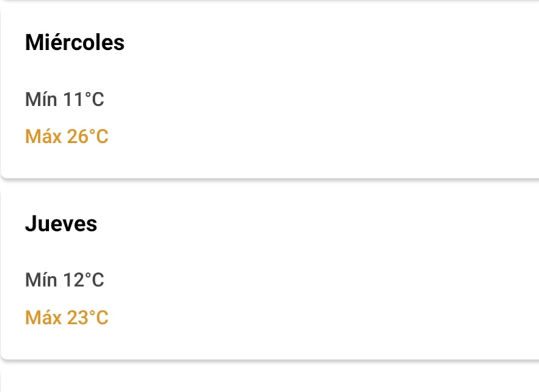Click the 12°C minimum temperature value

coord(83,280)
